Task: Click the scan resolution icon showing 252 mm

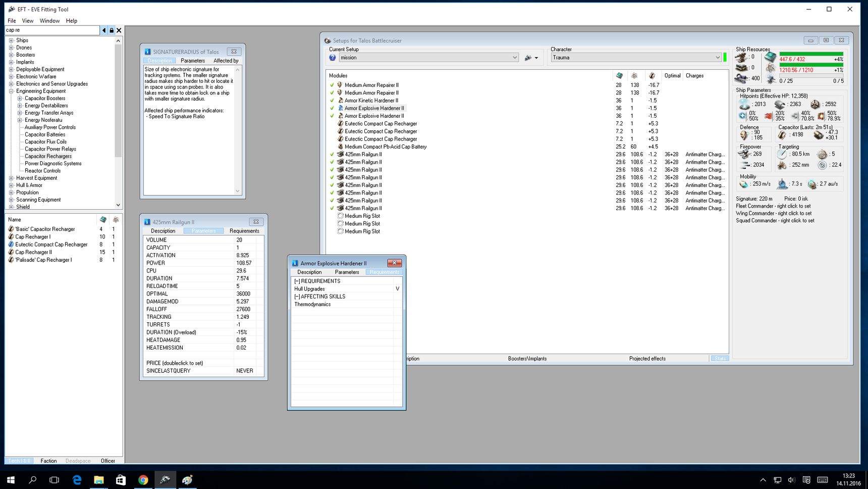Action: (x=782, y=165)
